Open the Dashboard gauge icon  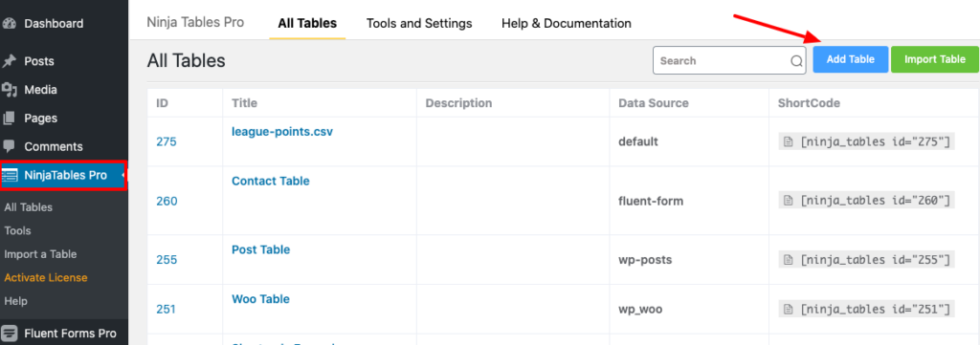coord(10,24)
